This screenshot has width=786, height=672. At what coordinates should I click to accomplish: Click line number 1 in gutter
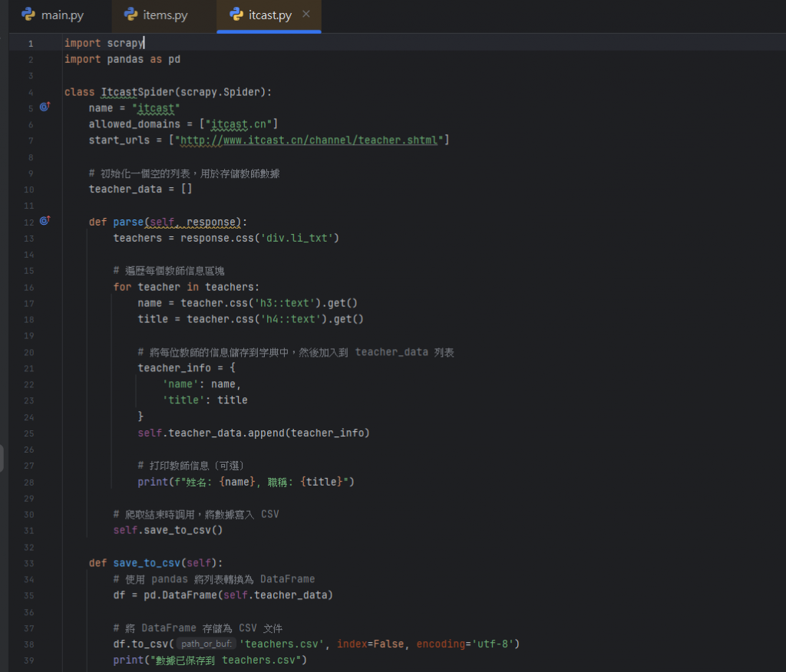coord(31,44)
